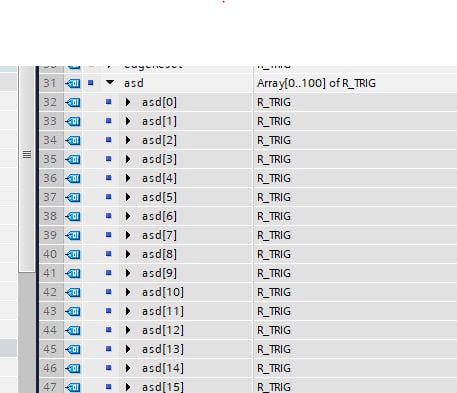Click the tag icon on row 41
Image resolution: width=457 pixels, height=393 pixels.
point(73,273)
